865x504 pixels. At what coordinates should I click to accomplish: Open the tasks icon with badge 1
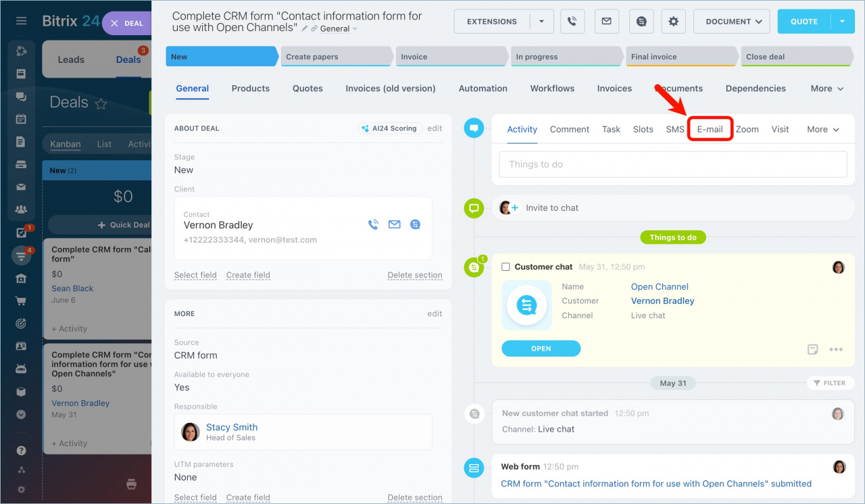tap(21, 233)
